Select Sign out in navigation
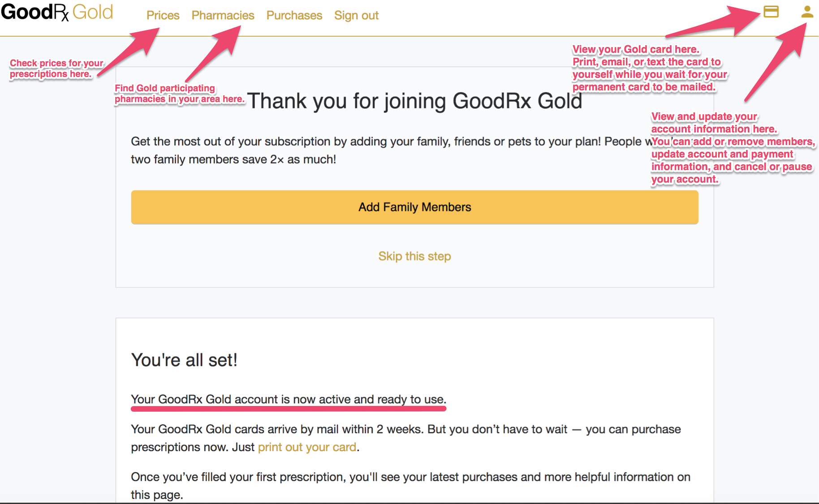Viewport: 819px width, 504px height. click(357, 15)
